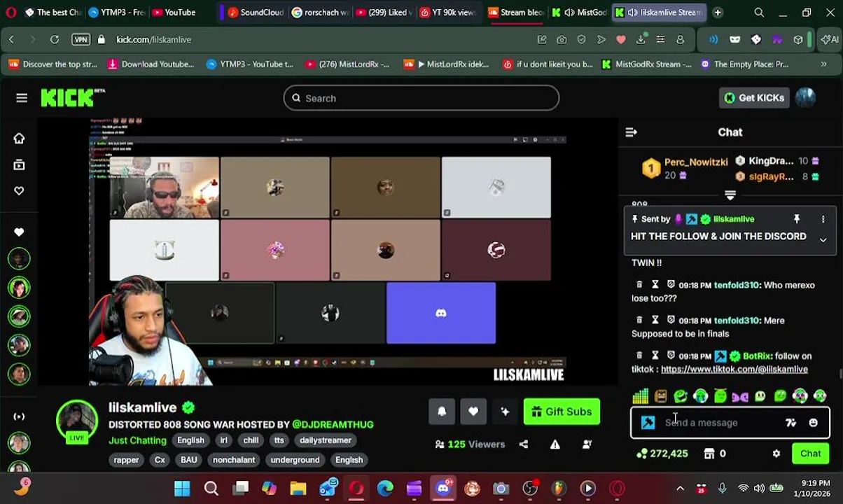Open the pinned message three-dot options
Viewport: 843px width, 504px height.
(823, 219)
